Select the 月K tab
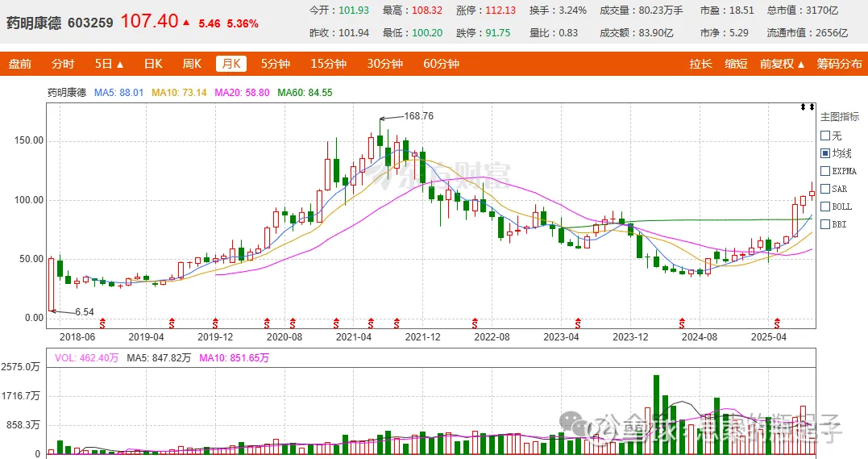The width and height of the screenshot is (868, 459). click(230, 64)
